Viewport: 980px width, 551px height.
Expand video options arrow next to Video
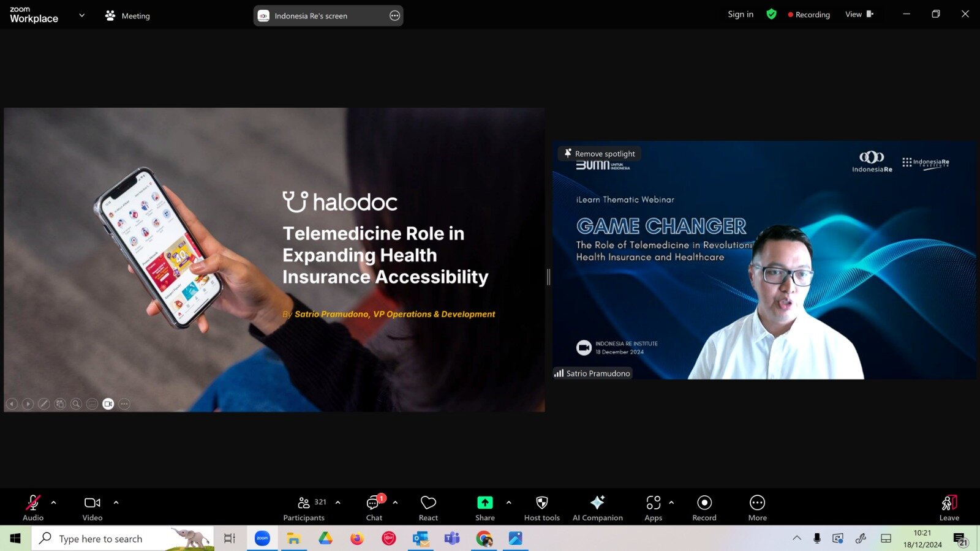tap(116, 503)
